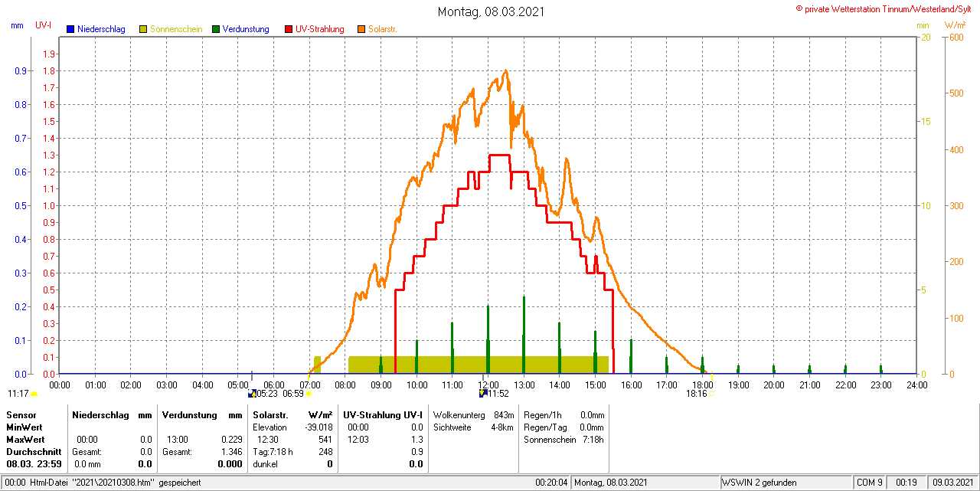980x491 pixels.
Task: Click the green Verdunstung legend swatch
Action: tap(216, 29)
